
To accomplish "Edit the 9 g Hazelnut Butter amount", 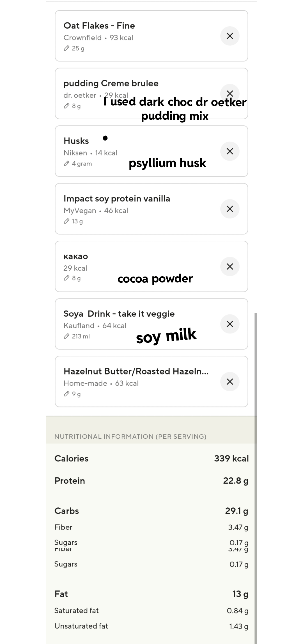I will (x=72, y=394).
